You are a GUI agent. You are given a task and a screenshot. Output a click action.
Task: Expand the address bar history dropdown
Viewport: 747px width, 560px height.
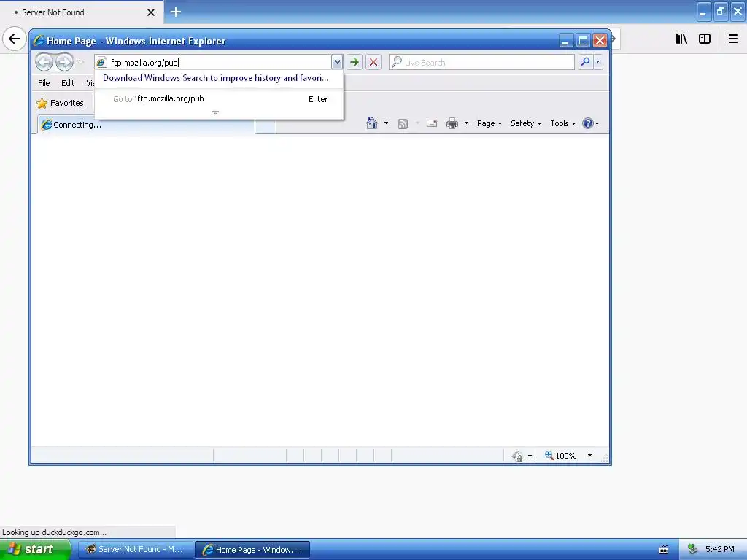pos(337,62)
